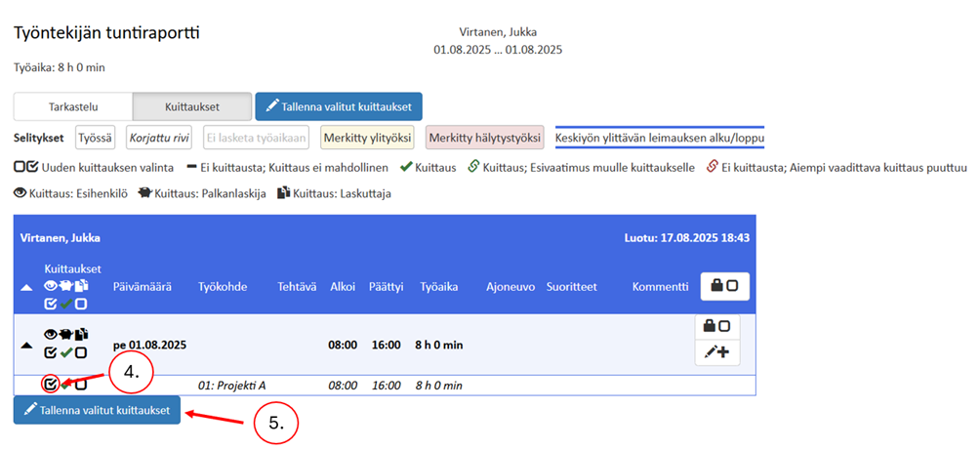The width and height of the screenshot is (980, 449).
Task: Toggle the empty invoicer checkbox in the date row
Action: tap(82, 352)
